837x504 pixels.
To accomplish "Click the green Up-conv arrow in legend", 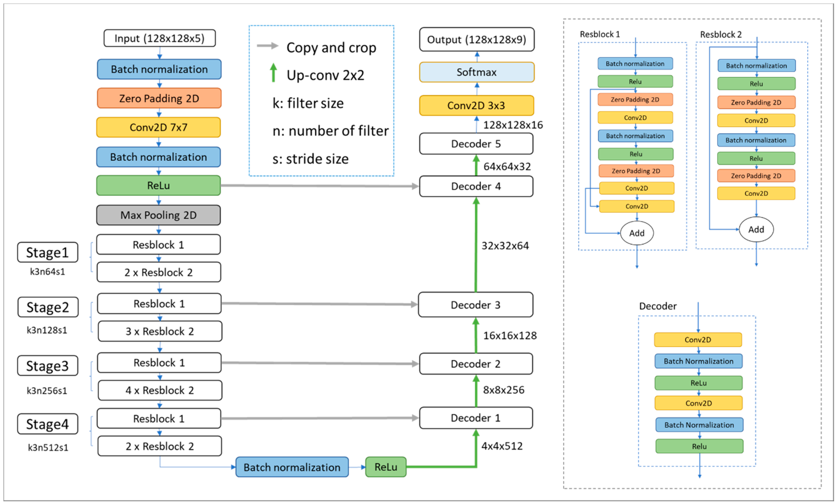I will click(274, 73).
